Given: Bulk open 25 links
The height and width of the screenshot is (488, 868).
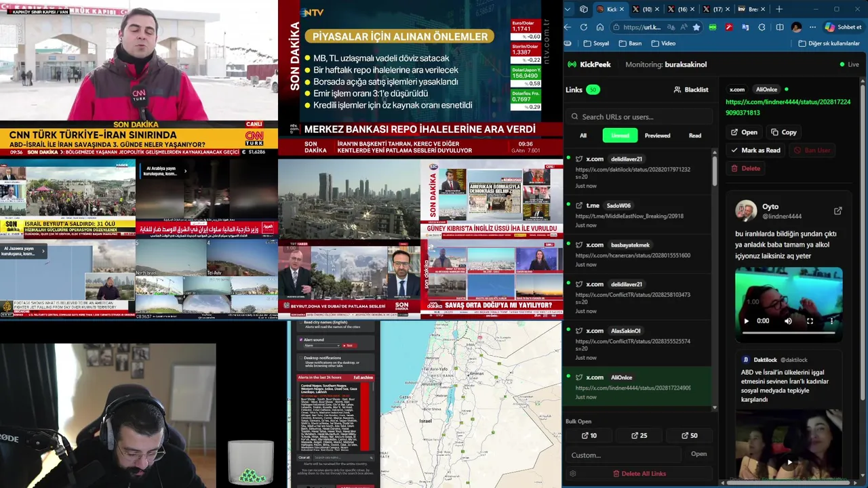Looking at the screenshot, I should pyautogui.click(x=639, y=436).
